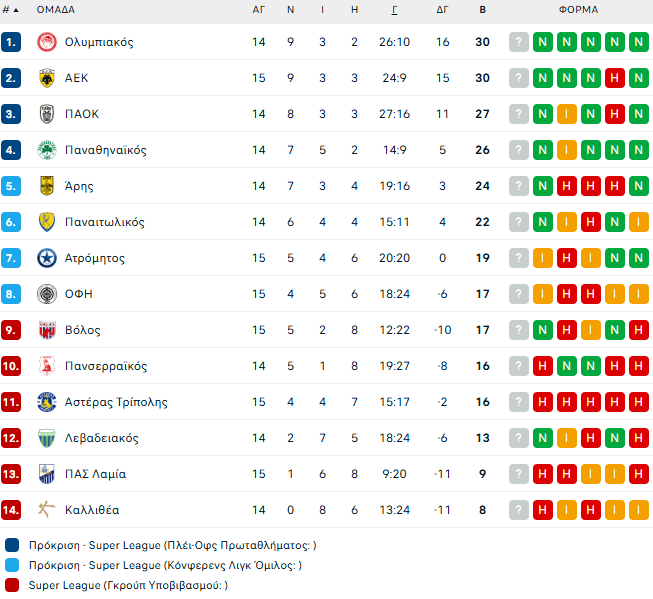Click the ΑΓ matches played column header
The width and height of the screenshot is (653, 599).
coord(259,10)
